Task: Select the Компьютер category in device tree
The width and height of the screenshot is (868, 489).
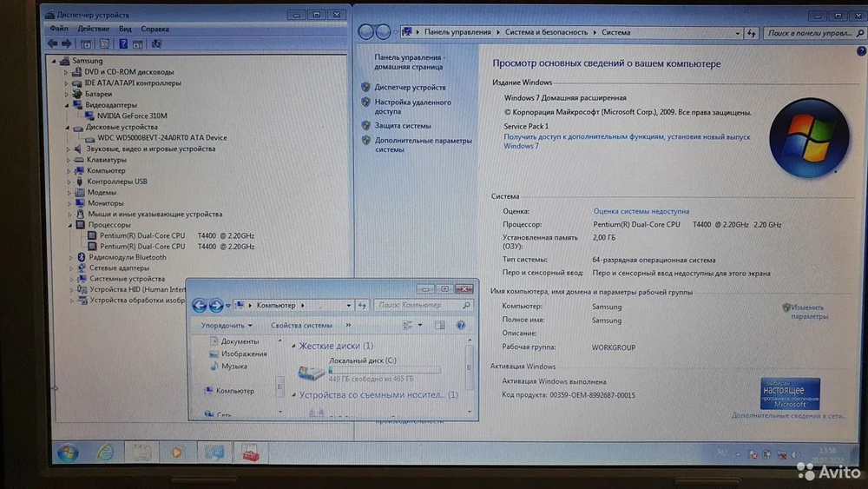Action: click(106, 170)
